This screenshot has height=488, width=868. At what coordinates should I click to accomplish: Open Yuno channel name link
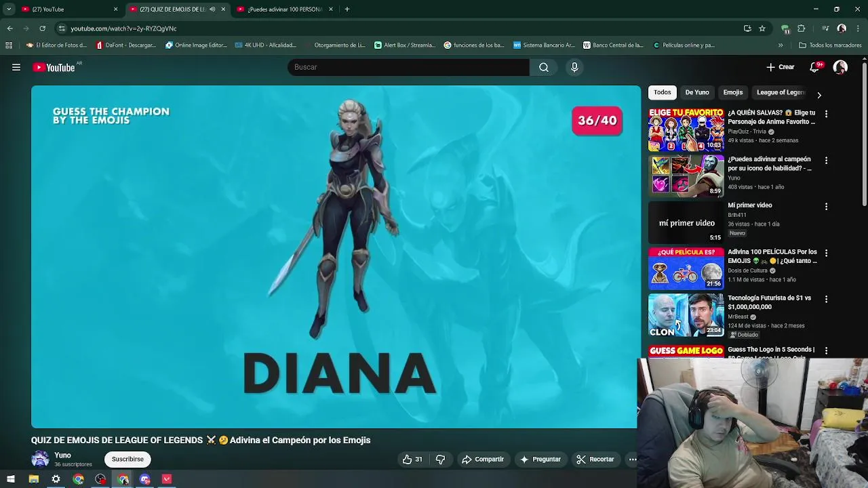coord(62,455)
